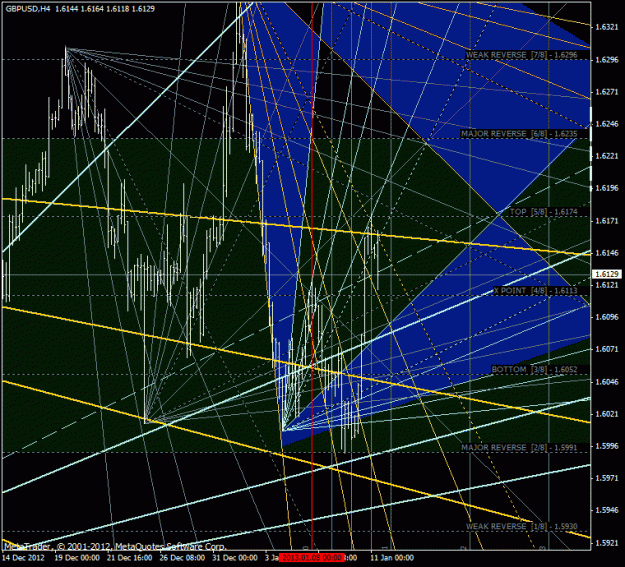Click the 1.6071 price scale value
This screenshot has width=625, height=567.
tap(606, 349)
